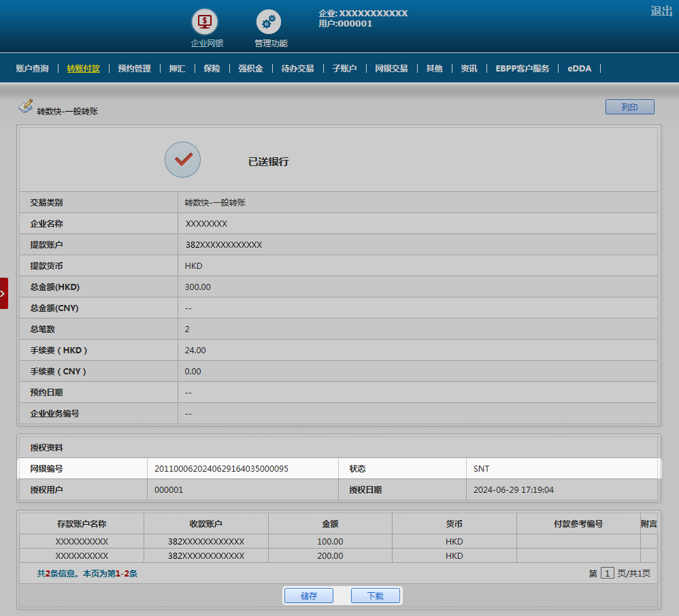Click 退出 to log out
The image size is (679, 616).
click(x=661, y=11)
